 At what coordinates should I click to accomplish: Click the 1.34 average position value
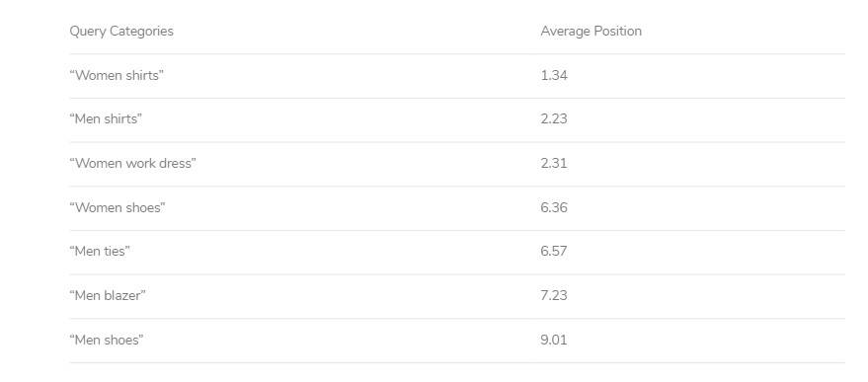554,75
